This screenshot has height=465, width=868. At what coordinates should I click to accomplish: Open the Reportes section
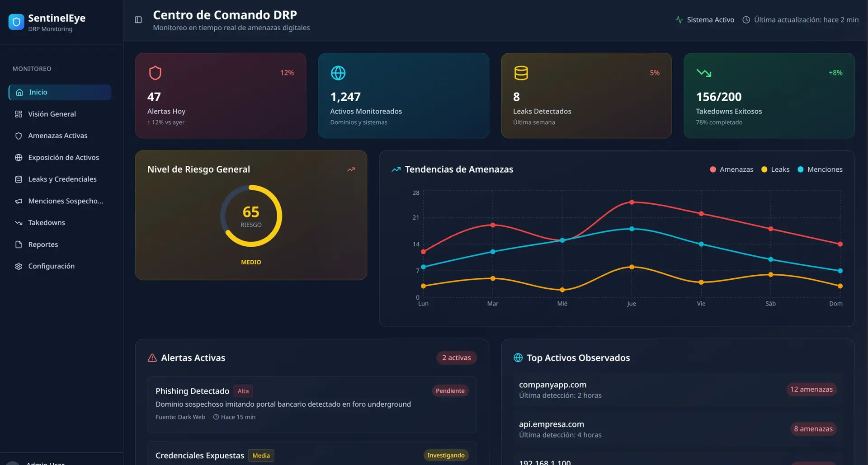point(60,244)
